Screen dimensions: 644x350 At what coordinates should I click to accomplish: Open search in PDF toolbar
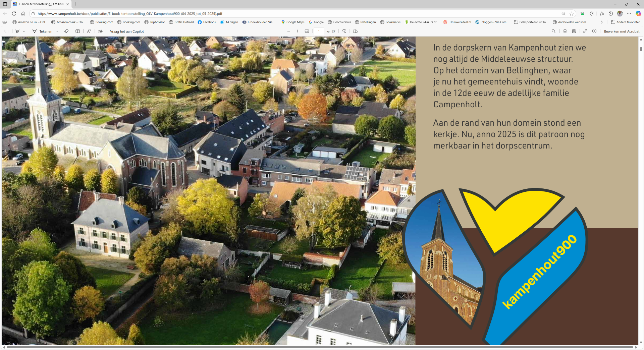[553, 31]
